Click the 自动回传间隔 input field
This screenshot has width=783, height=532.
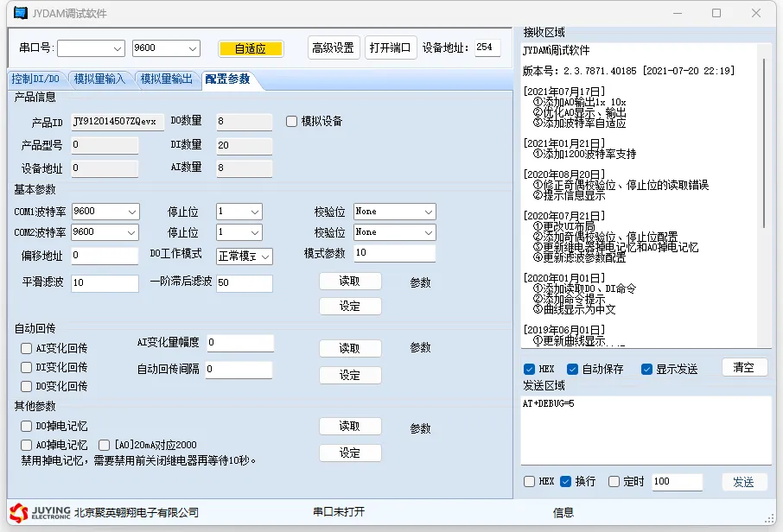tap(239, 370)
